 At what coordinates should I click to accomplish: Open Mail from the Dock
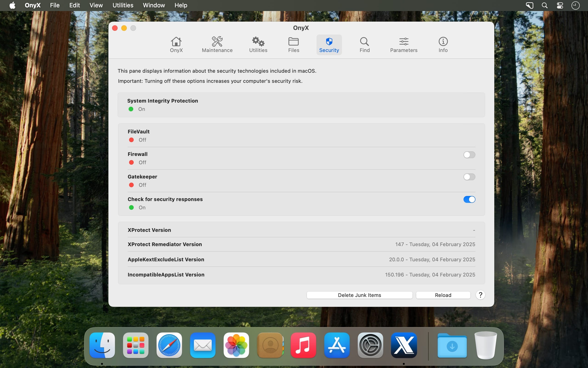click(x=203, y=345)
